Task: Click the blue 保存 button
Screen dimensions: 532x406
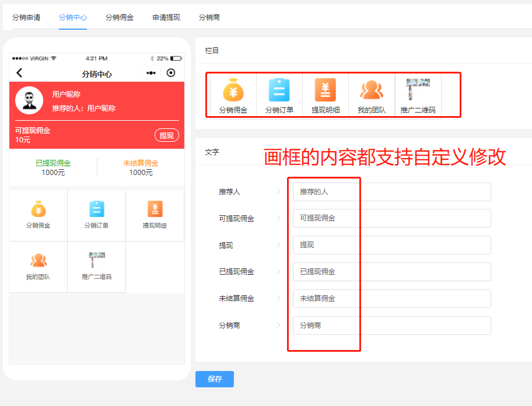Action: pos(215,379)
